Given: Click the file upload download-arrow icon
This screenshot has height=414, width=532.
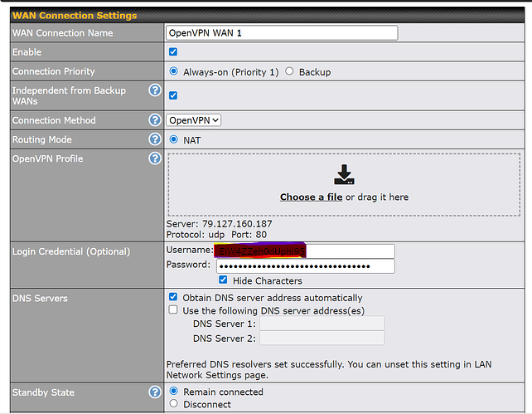Looking at the screenshot, I should tap(344, 175).
